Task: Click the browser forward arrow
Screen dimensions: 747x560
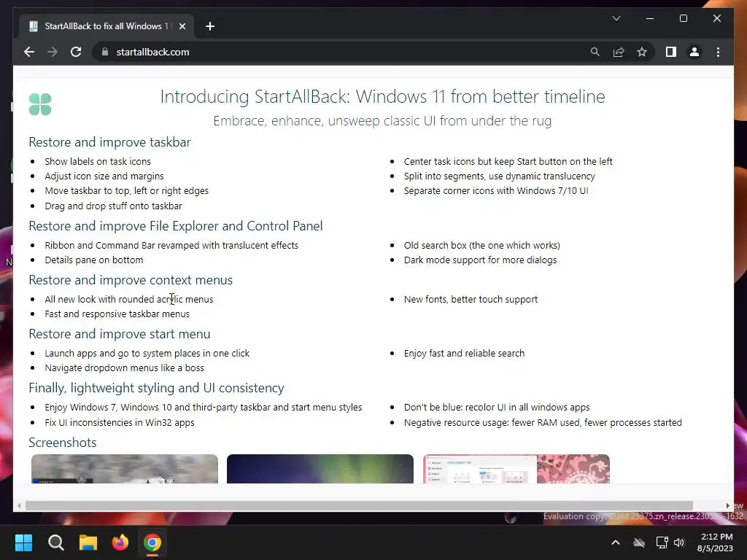Action: (x=53, y=52)
